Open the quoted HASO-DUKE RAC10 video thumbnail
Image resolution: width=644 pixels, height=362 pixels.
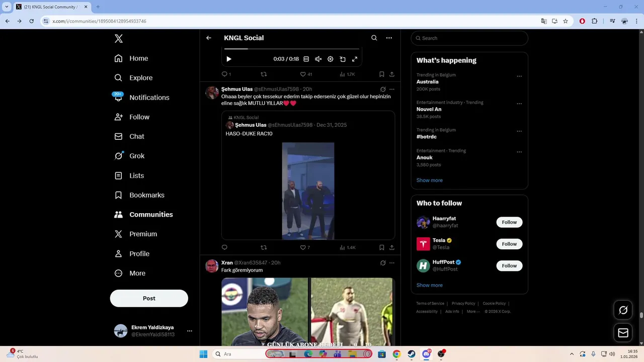tap(308, 191)
